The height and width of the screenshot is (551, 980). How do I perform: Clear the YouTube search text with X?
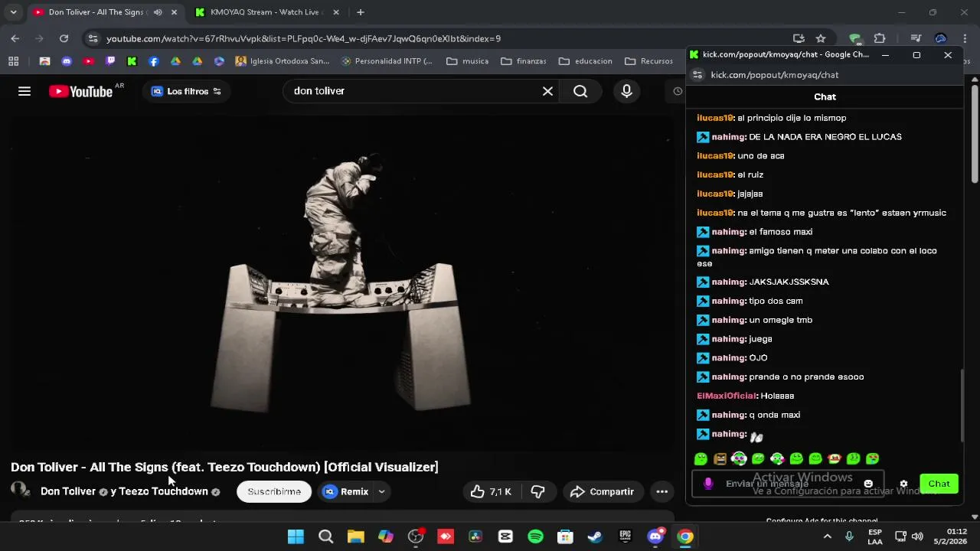point(547,91)
